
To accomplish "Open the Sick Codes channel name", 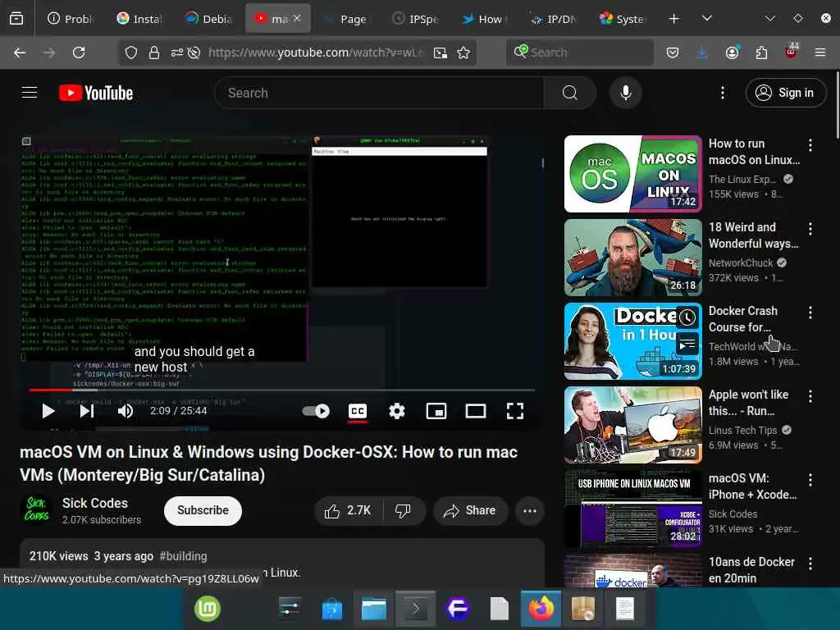I will coord(95,503).
